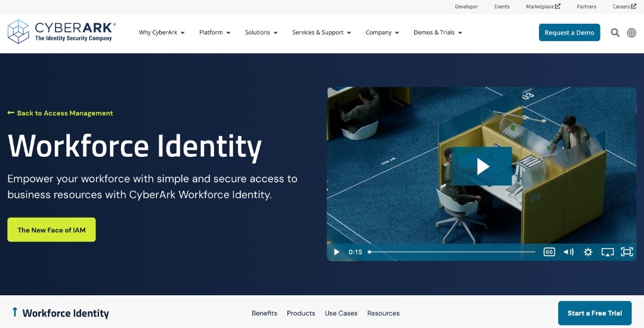Expand the Company menu
The image size is (644, 328).
tap(382, 32)
